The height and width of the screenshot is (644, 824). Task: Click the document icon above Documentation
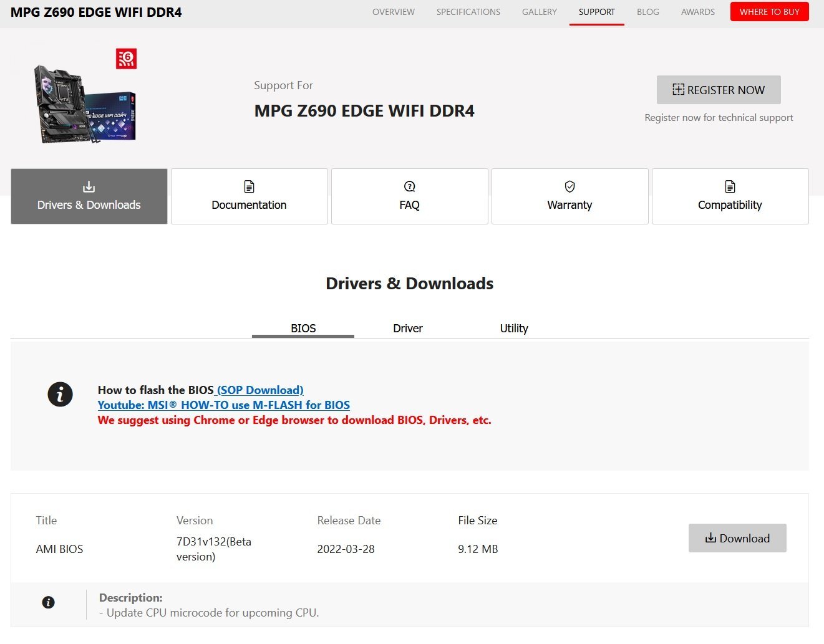(x=249, y=186)
